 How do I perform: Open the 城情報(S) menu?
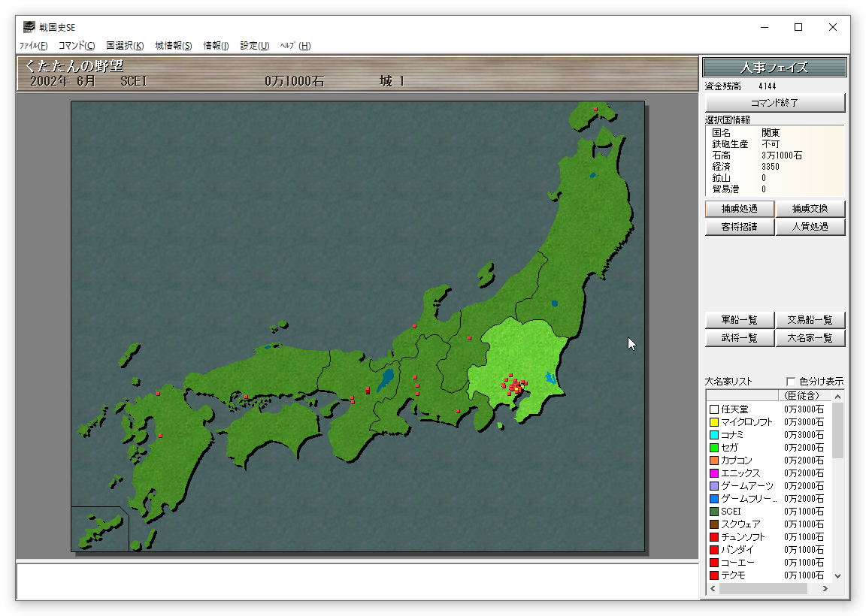(174, 46)
